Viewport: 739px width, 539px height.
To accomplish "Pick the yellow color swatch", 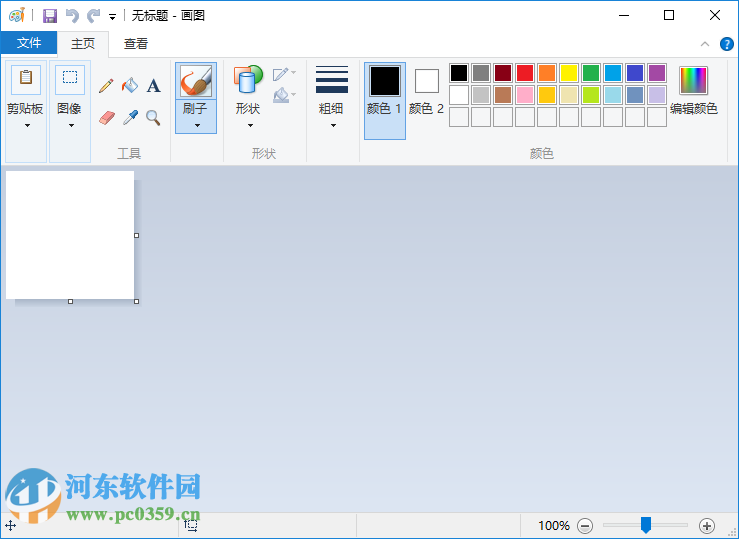I will [569, 73].
